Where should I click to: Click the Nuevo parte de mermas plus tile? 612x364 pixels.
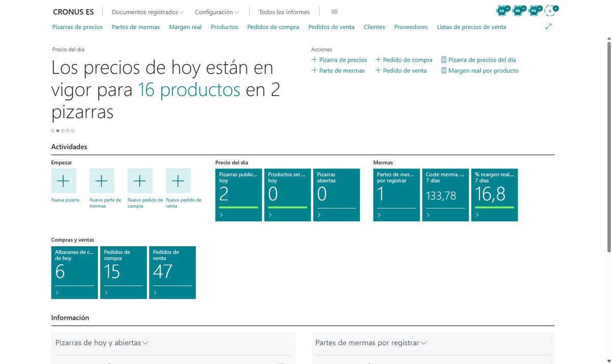[x=101, y=180]
